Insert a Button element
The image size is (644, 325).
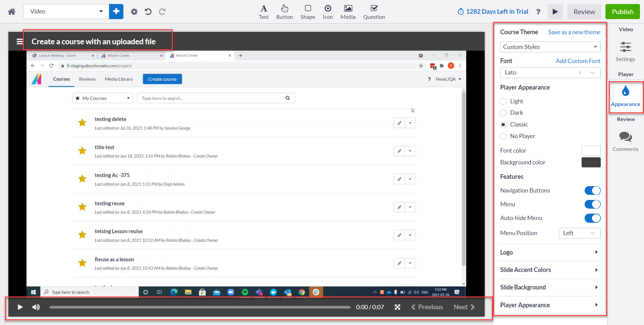coord(285,12)
